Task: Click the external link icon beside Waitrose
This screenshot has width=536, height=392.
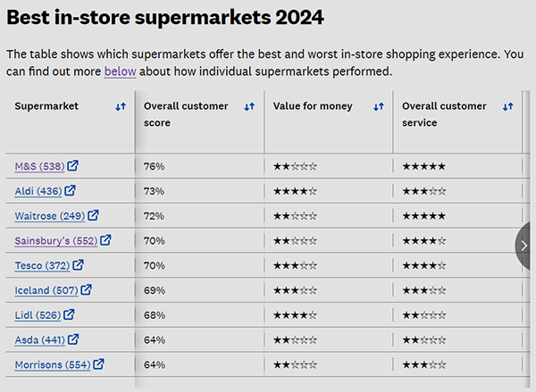Action: [x=93, y=215]
